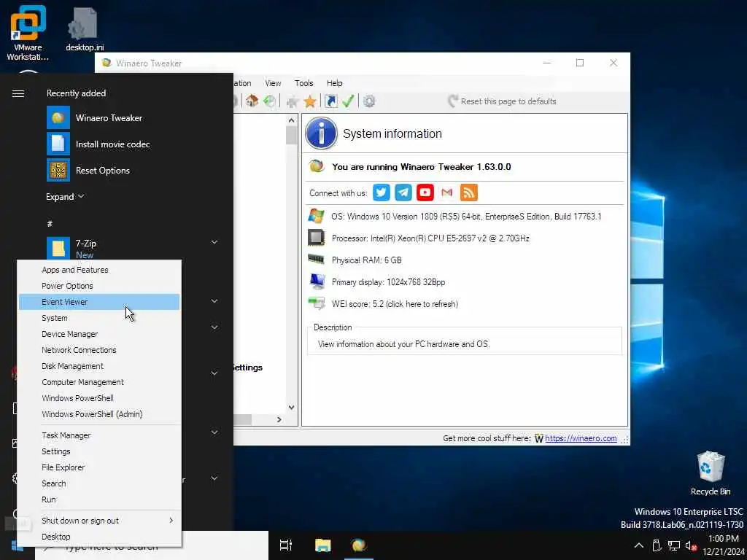Open the Tools menu
This screenshot has height=560, width=747.
(304, 83)
